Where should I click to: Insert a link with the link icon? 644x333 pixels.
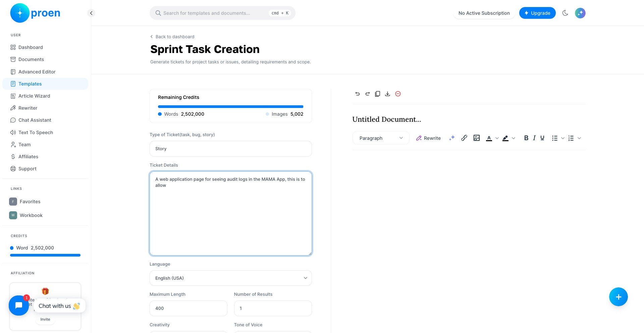464,138
